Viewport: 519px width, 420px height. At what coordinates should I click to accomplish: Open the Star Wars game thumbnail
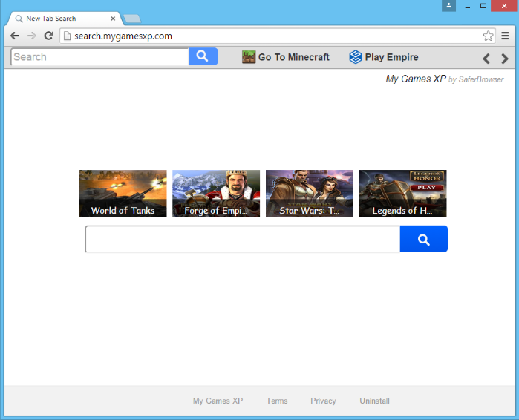click(310, 194)
